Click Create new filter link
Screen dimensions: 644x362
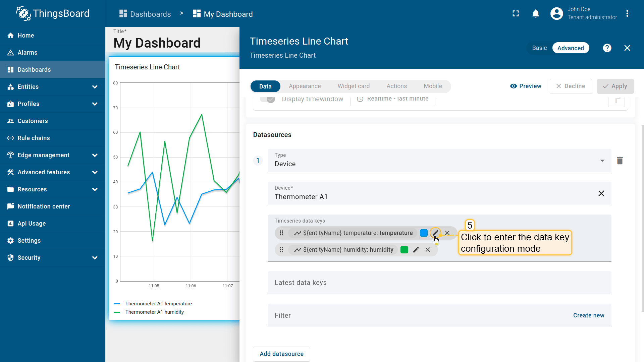[x=588, y=315]
